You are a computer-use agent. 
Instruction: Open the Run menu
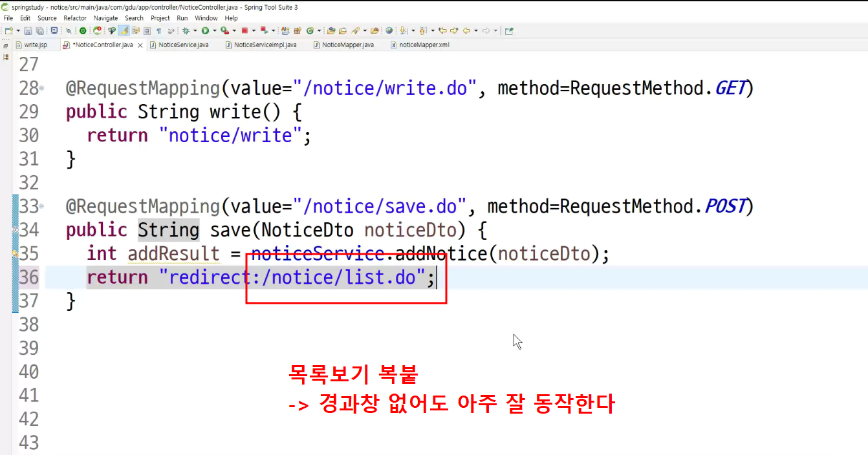pos(182,18)
